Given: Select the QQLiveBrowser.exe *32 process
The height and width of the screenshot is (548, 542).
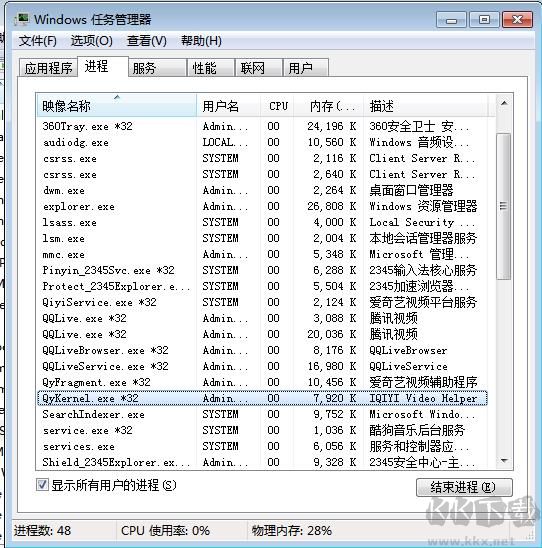Looking at the screenshot, I should [262, 351].
